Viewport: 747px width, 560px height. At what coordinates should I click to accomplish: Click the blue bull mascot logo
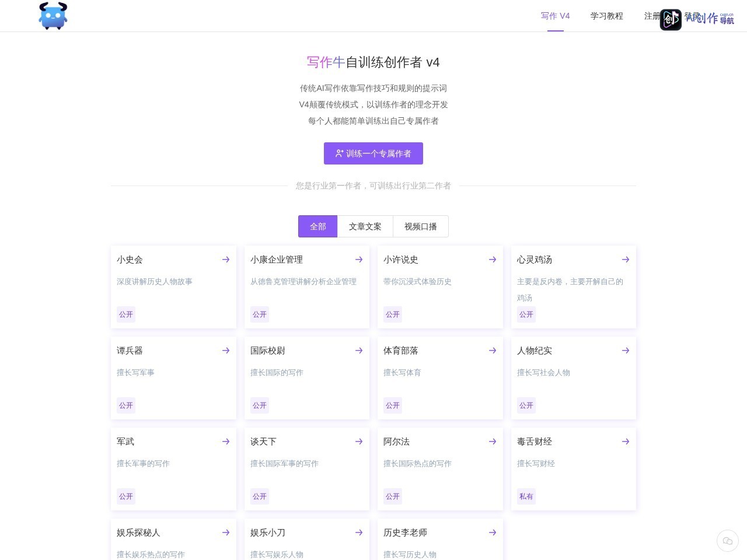point(53,16)
